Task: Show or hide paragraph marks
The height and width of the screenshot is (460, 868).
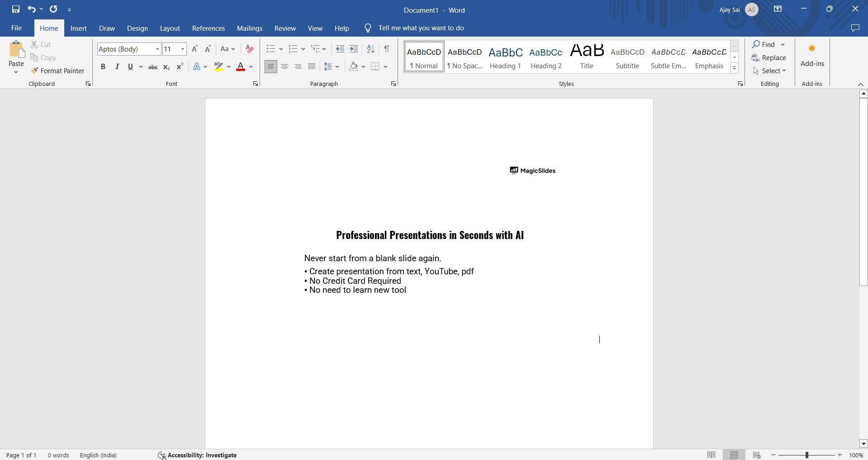Action: (x=387, y=49)
